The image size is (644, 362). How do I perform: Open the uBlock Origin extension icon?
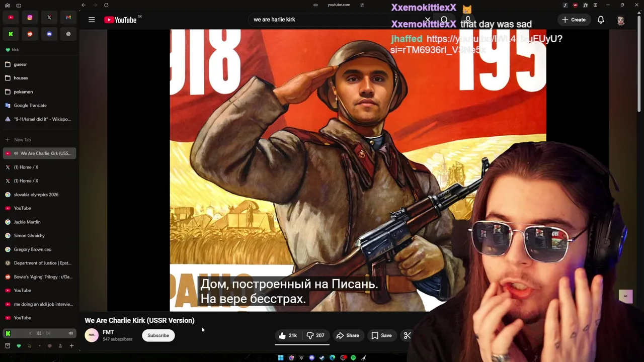point(575,5)
